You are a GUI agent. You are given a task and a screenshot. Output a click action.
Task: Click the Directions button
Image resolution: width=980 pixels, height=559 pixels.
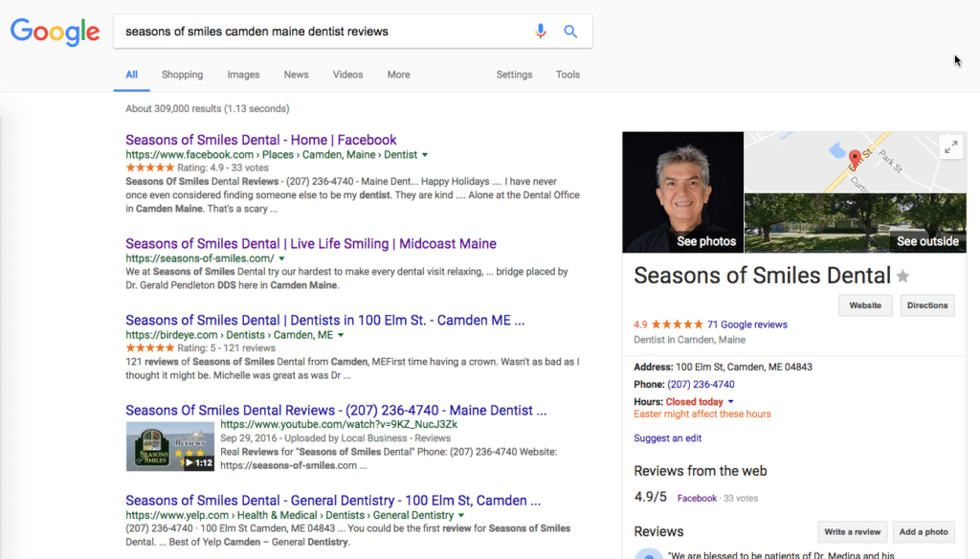927,305
